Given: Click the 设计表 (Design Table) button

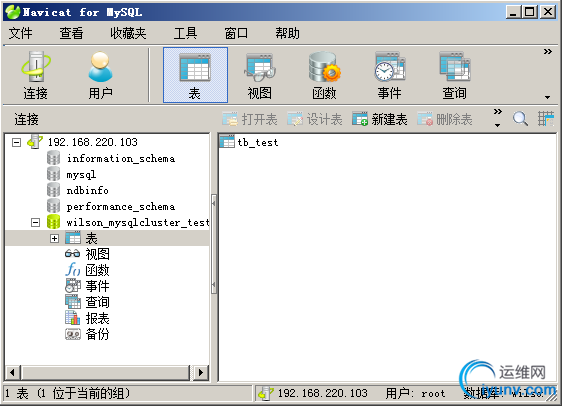Looking at the screenshot, I should tap(315, 119).
